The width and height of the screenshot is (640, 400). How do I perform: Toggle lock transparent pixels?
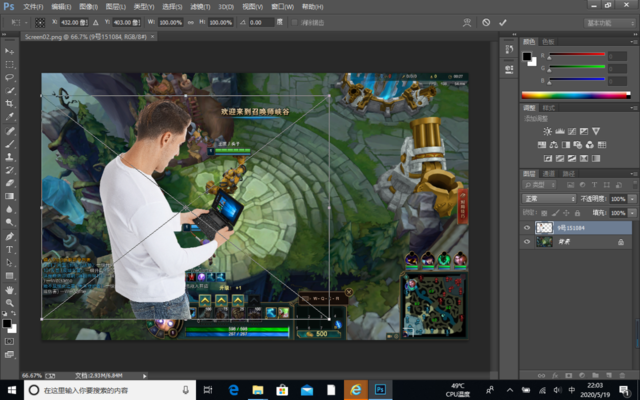coord(544,213)
